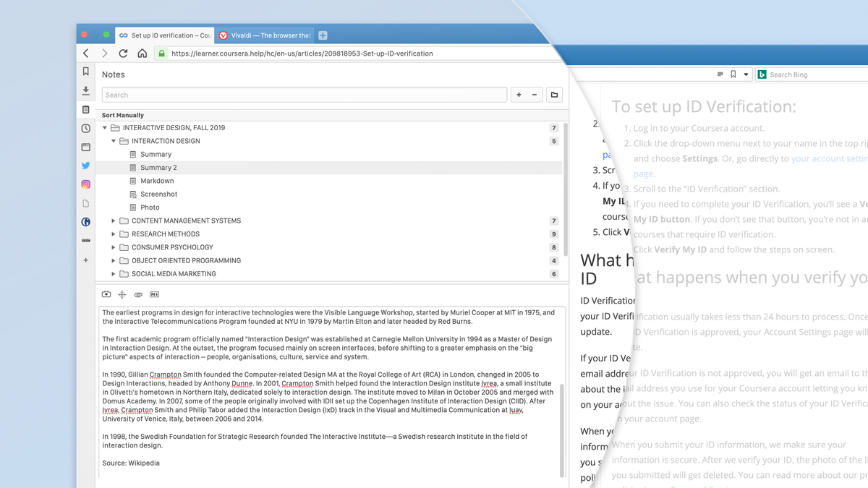868x488 pixels.
Task: Open the Screenshot note
Action: pyautogui.click(x=158, y=194)
